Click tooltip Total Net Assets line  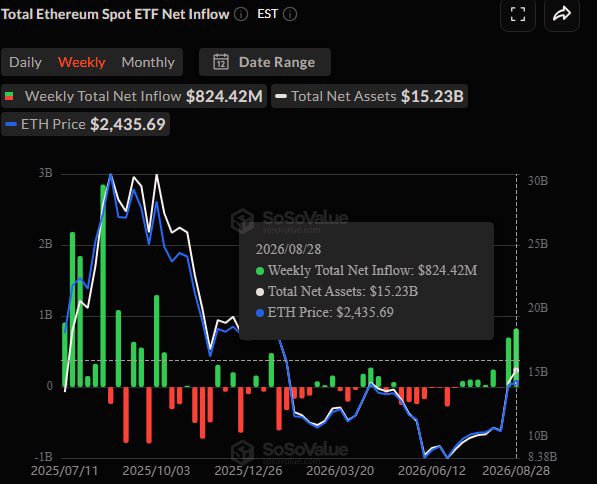click(x=337, y=291)
